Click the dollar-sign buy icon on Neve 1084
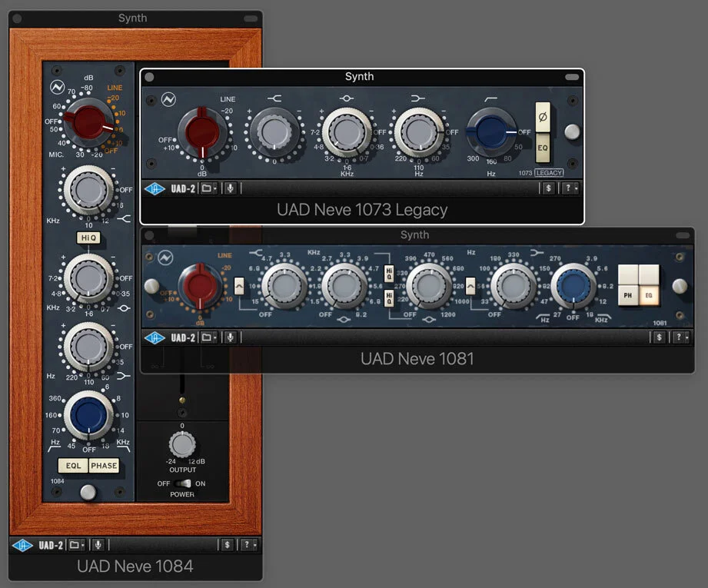 tap(227, 545)
